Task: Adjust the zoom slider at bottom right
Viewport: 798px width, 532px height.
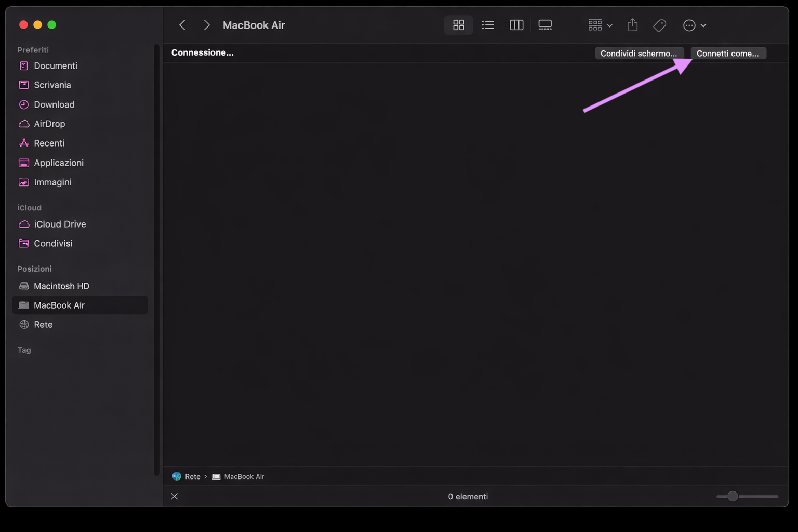Action: pos(733,496)
